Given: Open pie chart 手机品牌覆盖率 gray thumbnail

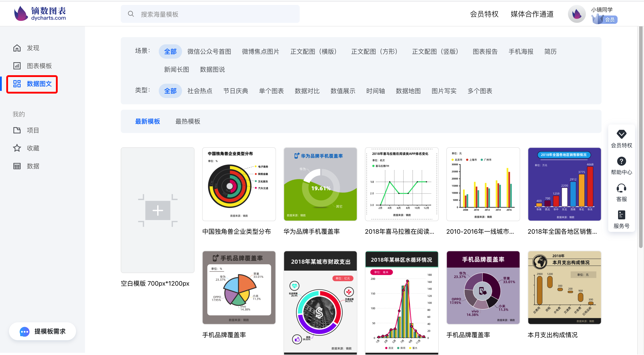Looking at the screenshot, I should 239,288.
